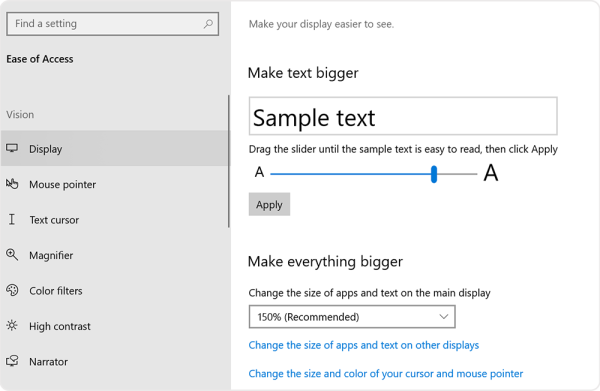Click the Ease of Access title
The width and height of the screenshot is (600, 391).
pyautogui.click(x=40, y=59)
